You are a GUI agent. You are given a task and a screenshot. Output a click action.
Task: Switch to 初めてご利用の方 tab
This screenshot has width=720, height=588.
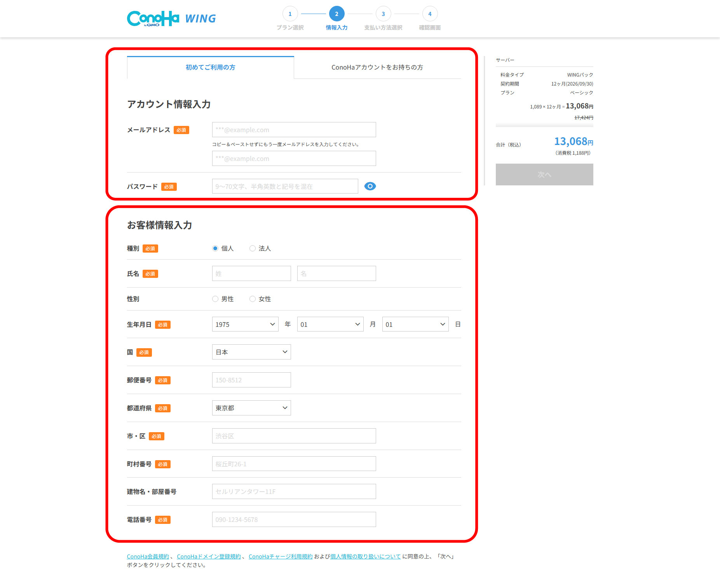point(210,67)
